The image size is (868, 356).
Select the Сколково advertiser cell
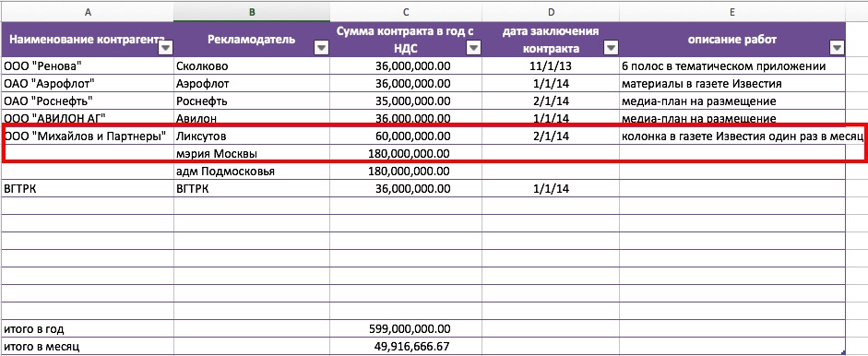click(252, 66)
